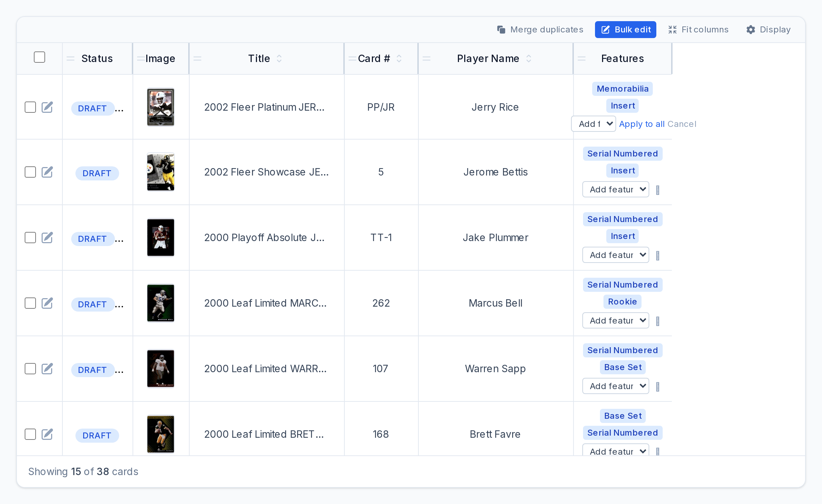Select the Jerry Rice row checkbox
Image resolution: width=822 pixels, height=504 pixels.
click(x=30, y=107)
